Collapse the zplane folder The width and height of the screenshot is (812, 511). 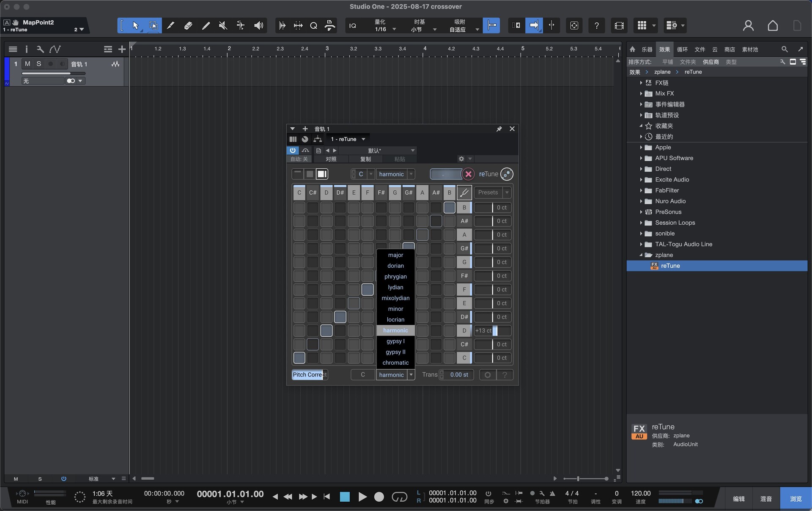[641, 255]
